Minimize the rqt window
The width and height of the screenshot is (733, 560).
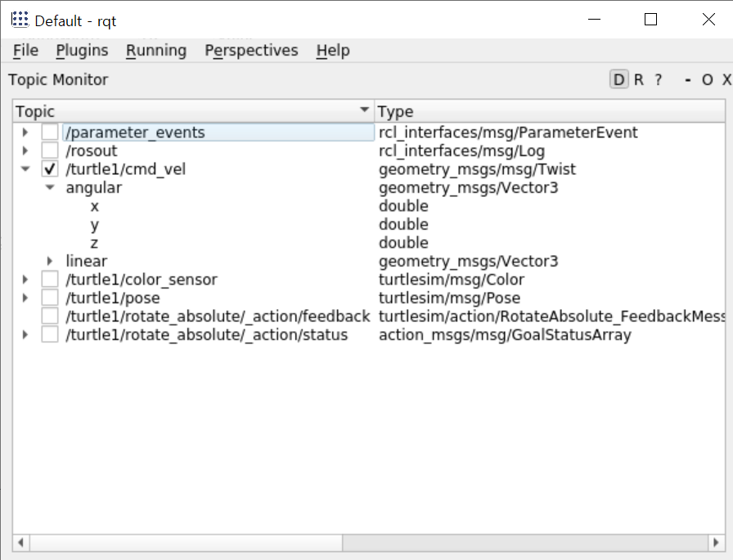click(594, 20)
